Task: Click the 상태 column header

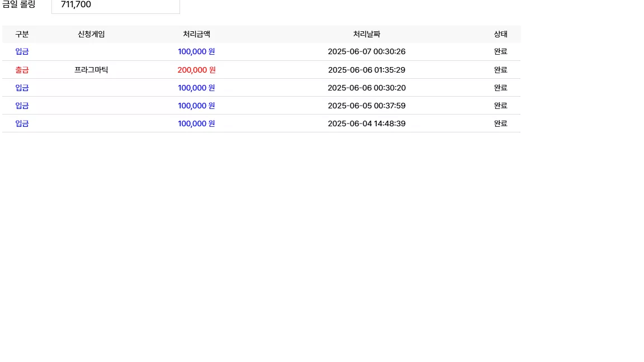Action: (x=500, y=34)
